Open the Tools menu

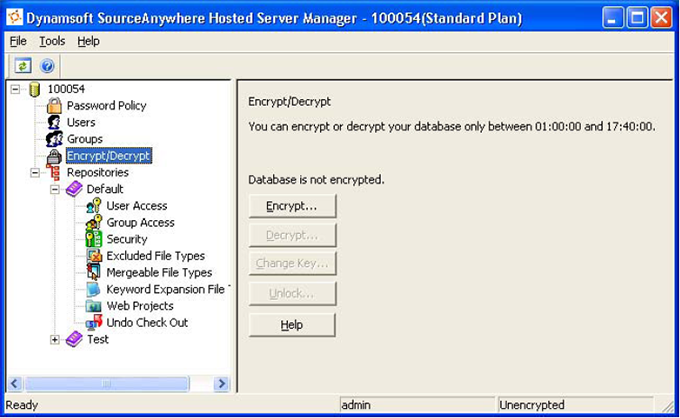tap(52, 41)
